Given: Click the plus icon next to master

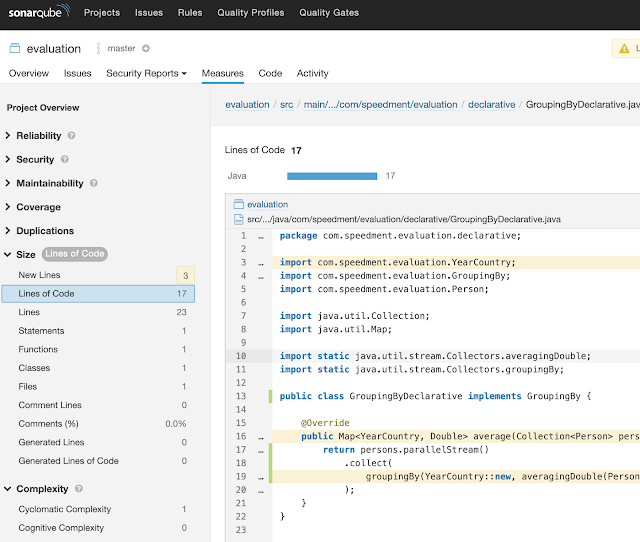Looking at the screenshot, I should point(146,48).
